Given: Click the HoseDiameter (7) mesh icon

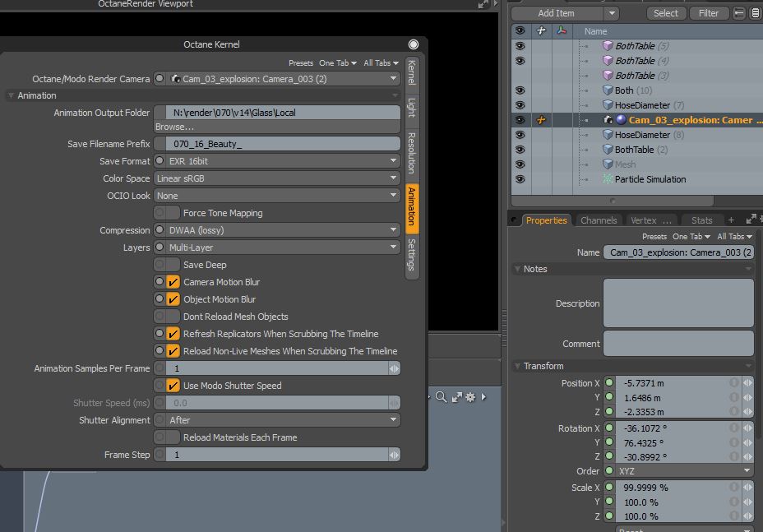Looking at the screenshot, I should (x=608, y=105).
